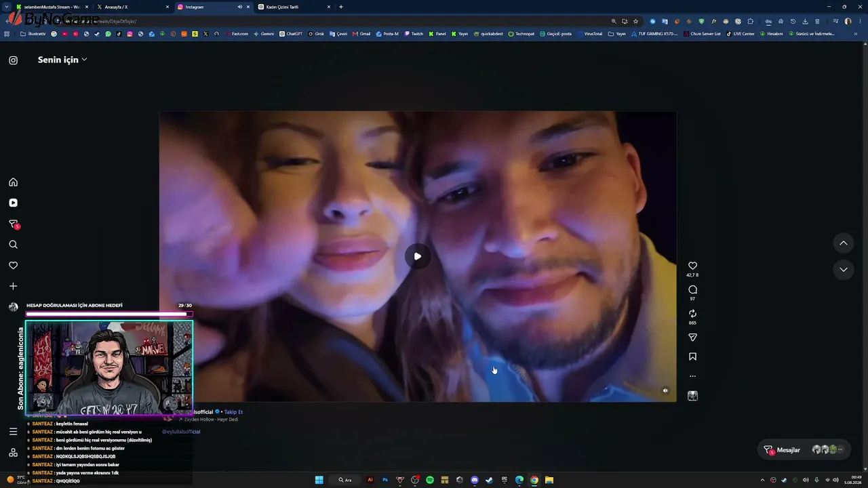The height and width of the screenshot is (488, 868).
Task: Click the Instagram logo icon
Action: tap(13, 60)
